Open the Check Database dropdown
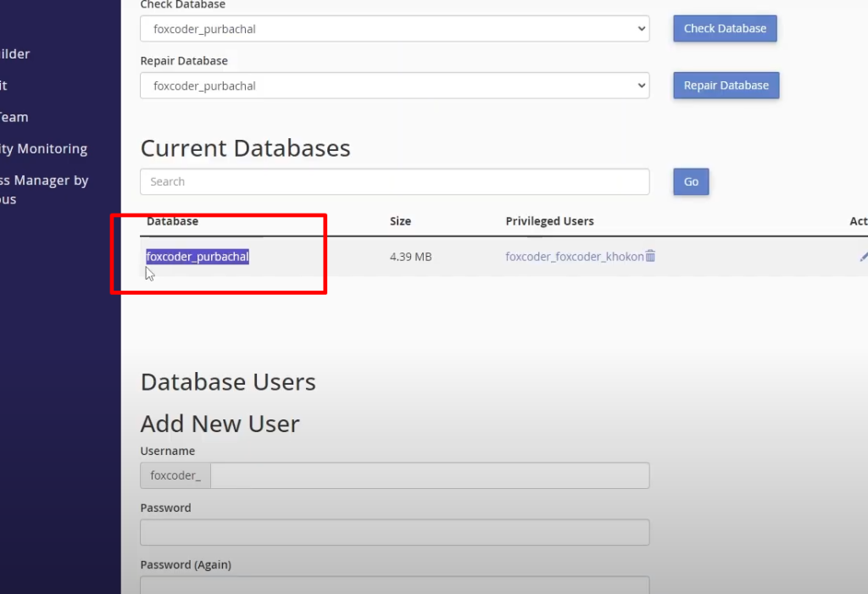The image size is (868, 594). point(394,29)
